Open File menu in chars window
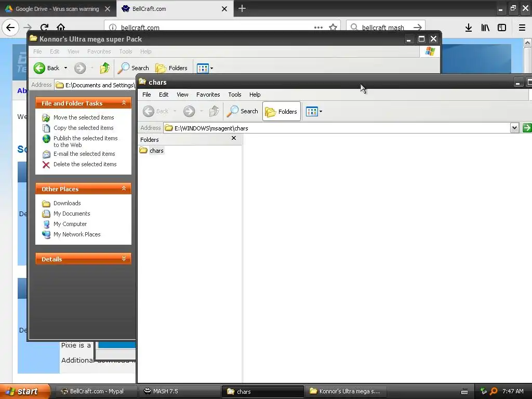Screen dimensions: 532x399 coord(147,95)
